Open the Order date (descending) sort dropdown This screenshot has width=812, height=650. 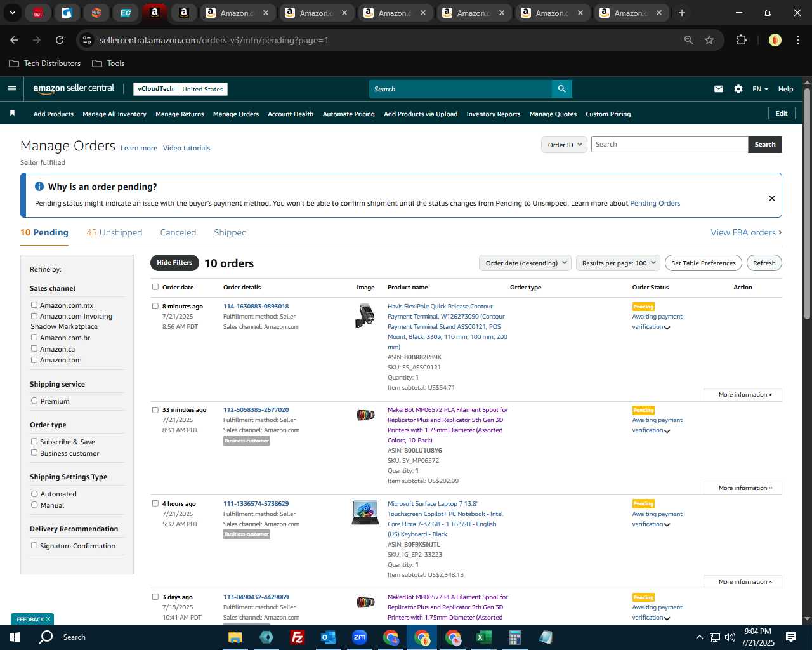[525, 263]
